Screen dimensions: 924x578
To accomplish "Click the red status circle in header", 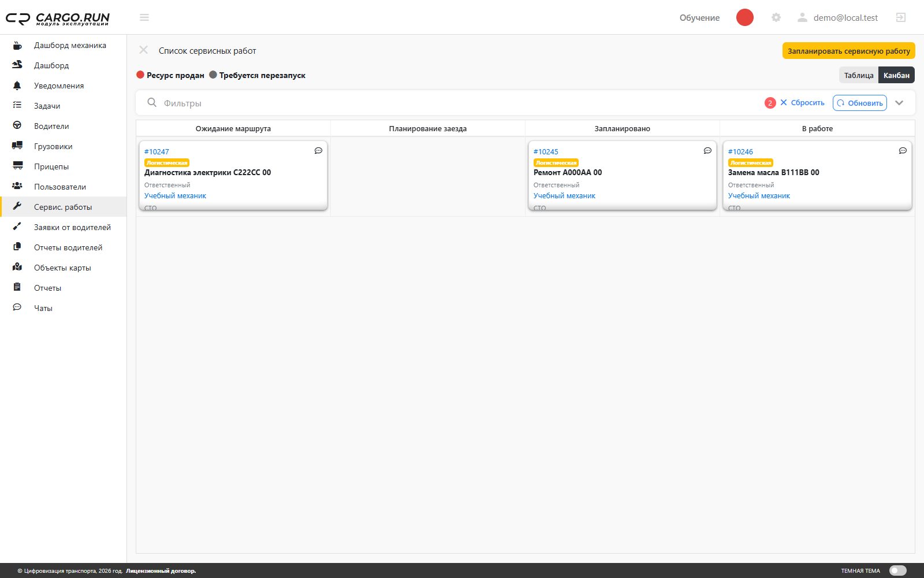I will (x=745, y=17).
